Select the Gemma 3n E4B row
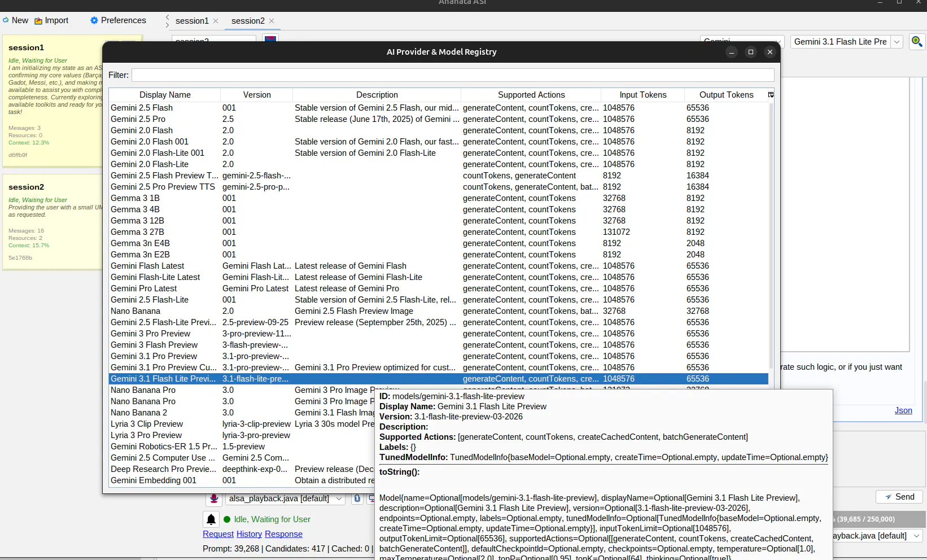 tap(439, 243)
